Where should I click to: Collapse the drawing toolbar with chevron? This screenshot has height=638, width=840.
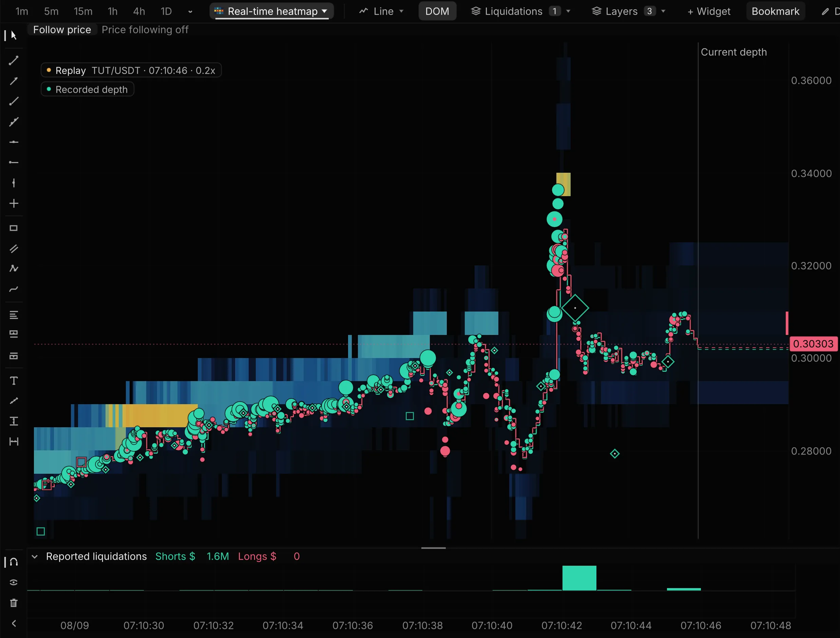point(14,623)
